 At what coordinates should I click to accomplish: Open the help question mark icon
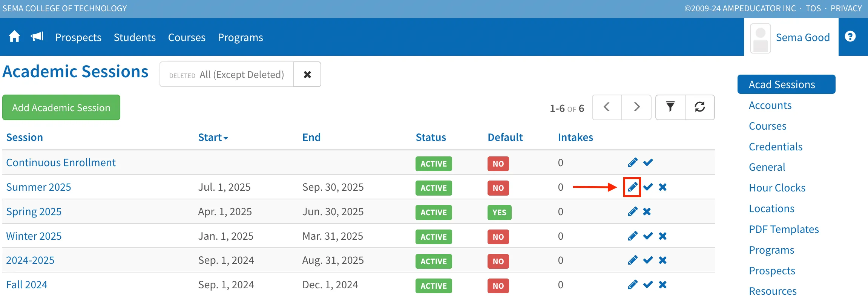point(850,37)
